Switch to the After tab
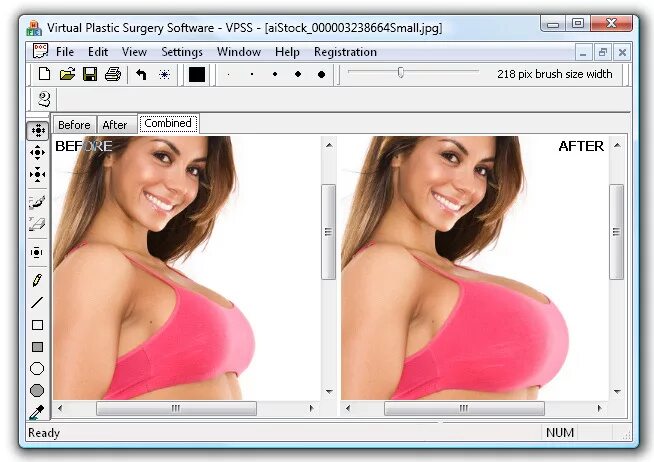 [115, 125]
